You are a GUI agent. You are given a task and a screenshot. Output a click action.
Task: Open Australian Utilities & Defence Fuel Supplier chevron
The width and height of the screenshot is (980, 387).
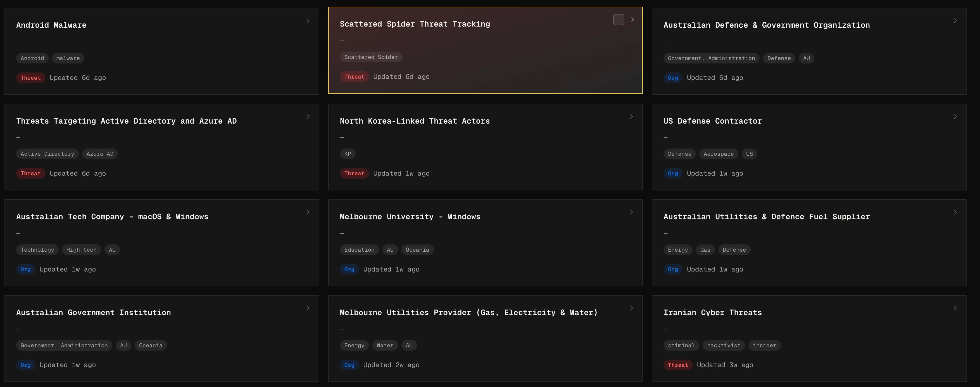[955, 212]
